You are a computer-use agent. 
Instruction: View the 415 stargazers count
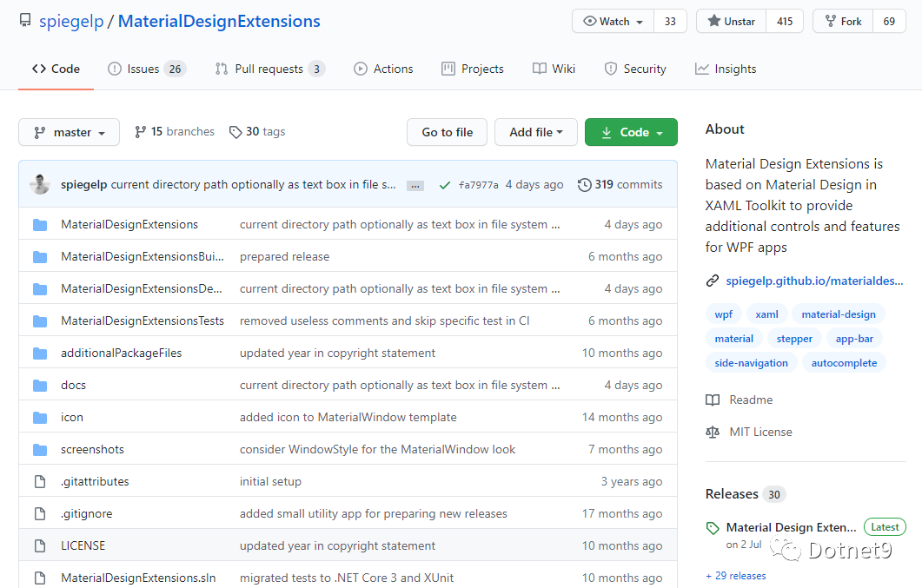pyautogui.click(x=785, y=21)
